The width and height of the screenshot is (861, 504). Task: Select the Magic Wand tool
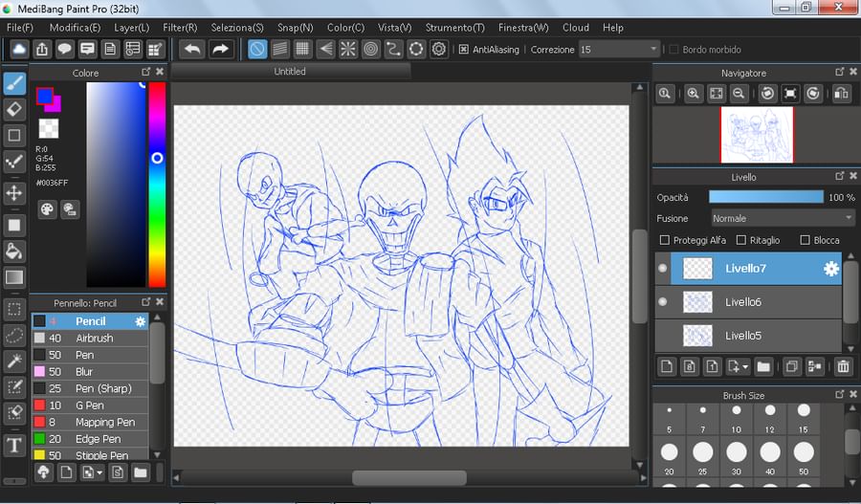(14, 361)
